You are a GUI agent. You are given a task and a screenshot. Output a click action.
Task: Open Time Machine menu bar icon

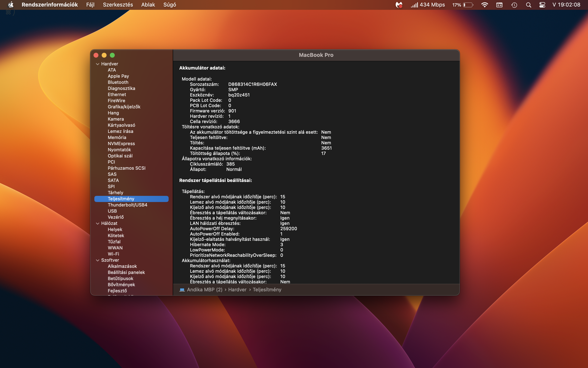(514, 5)
